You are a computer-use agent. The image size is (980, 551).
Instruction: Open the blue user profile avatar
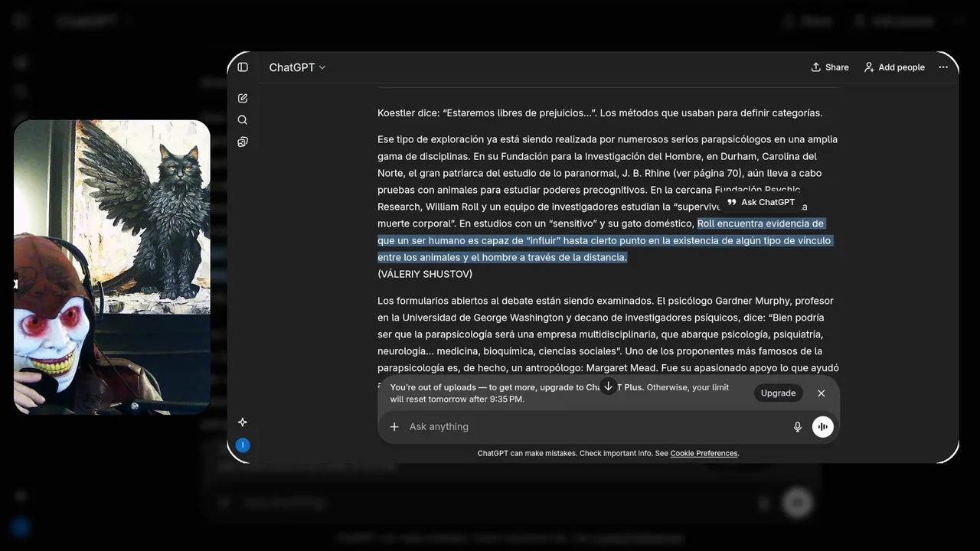[x=243, y=445]
